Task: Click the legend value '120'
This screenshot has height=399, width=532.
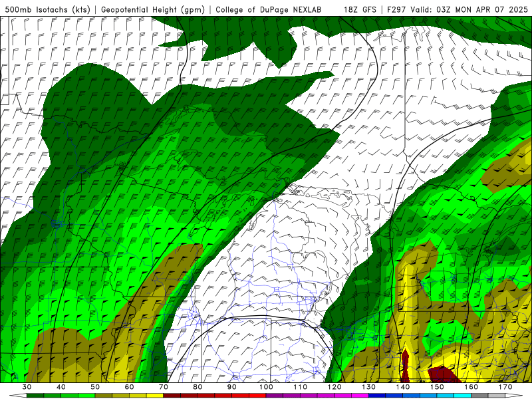Action: click(334, 387)
